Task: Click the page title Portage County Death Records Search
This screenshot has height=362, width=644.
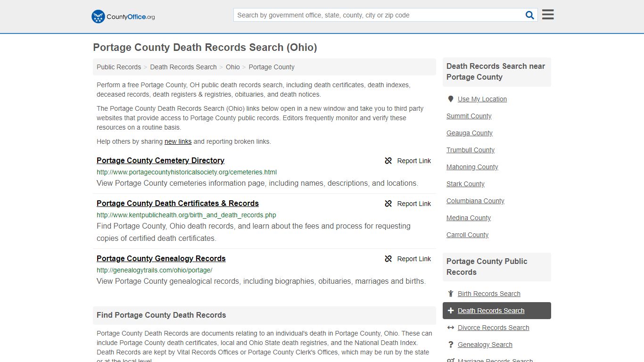Action: click(x=205, y=47)
